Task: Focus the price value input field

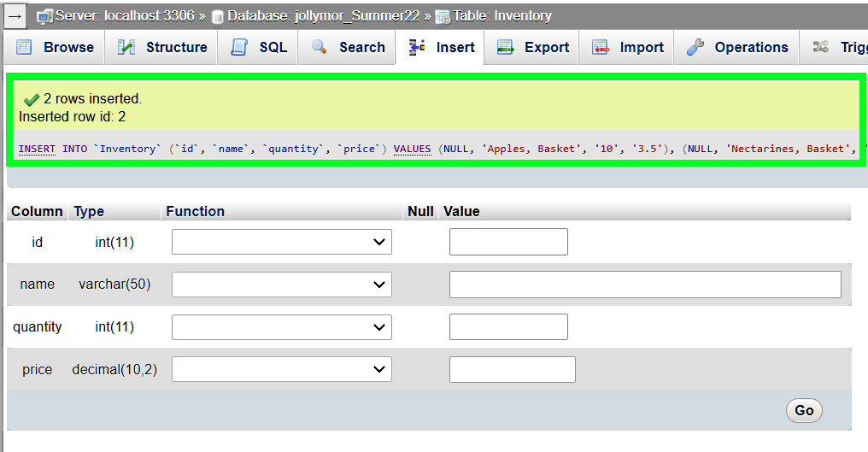Action: 512,369
